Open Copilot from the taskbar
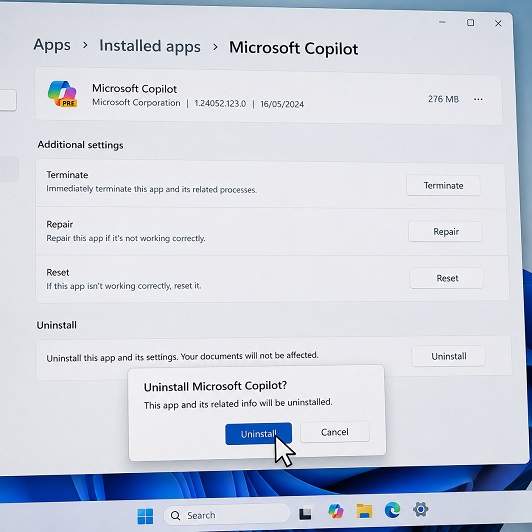The height and width of the screenshot is (532, 532). (x=336, y=511)
